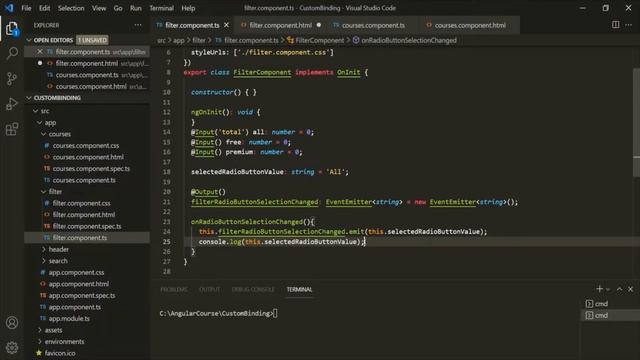This screenshot has height=360, width=640.
Task: Open the Explorer view in activity bar
Action: [x=12, y=29]
